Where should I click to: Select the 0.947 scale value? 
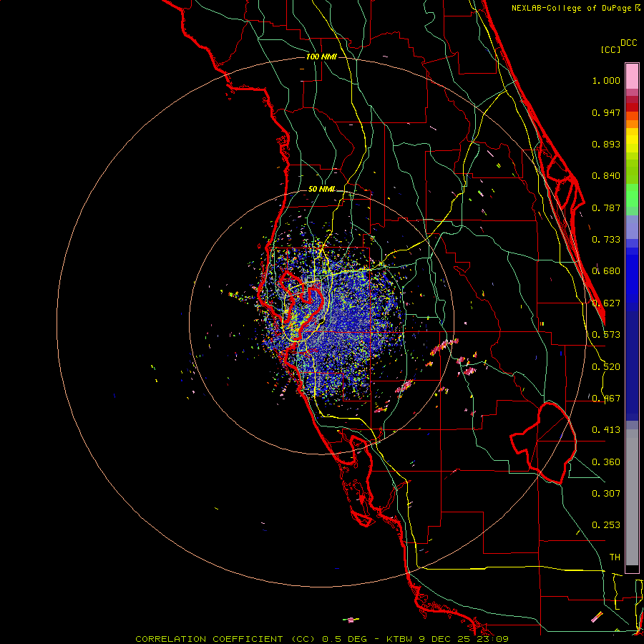606,112
